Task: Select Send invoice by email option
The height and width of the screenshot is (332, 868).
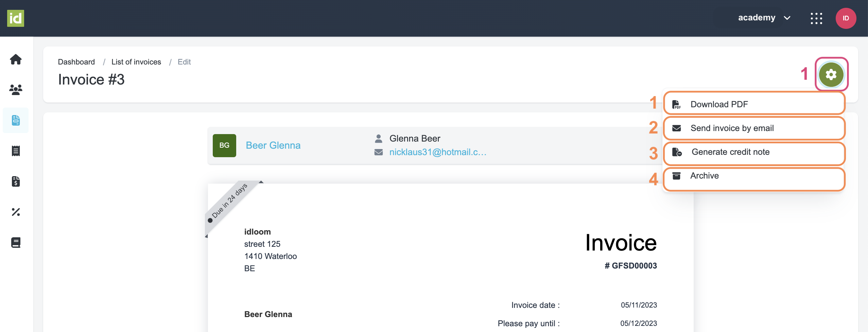Action: [x=732, y=128]
